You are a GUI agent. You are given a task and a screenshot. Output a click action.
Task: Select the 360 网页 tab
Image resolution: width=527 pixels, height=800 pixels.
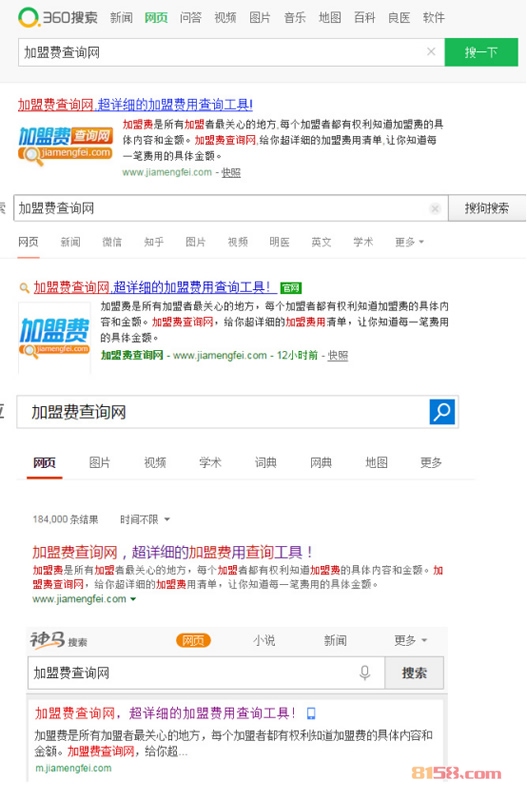[156, 18]
